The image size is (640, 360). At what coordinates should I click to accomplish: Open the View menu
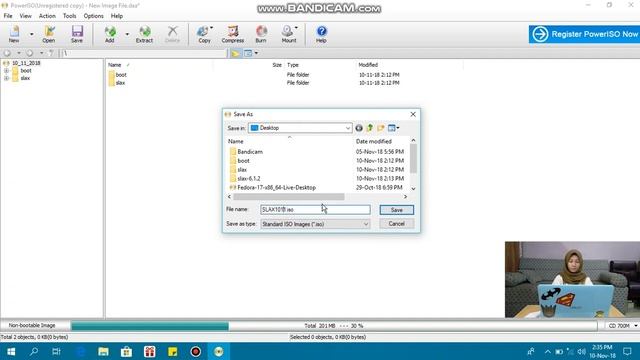tap(25, 16)
